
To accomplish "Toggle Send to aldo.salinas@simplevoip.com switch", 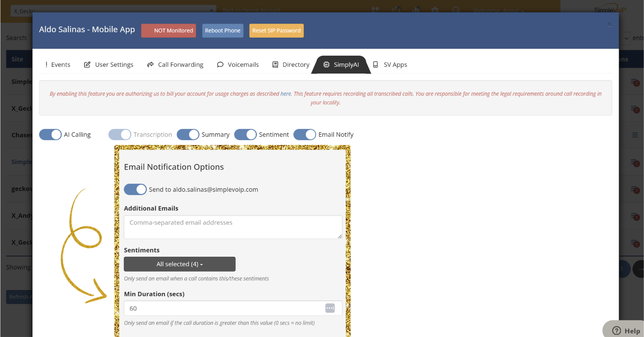I will [x=135, y=189].
